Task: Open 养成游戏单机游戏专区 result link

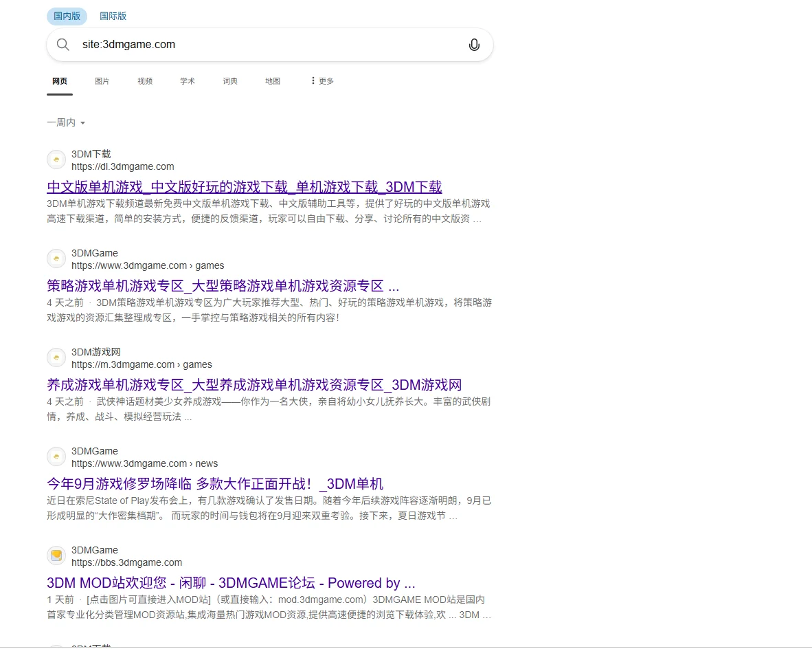Action: [254, 384]
